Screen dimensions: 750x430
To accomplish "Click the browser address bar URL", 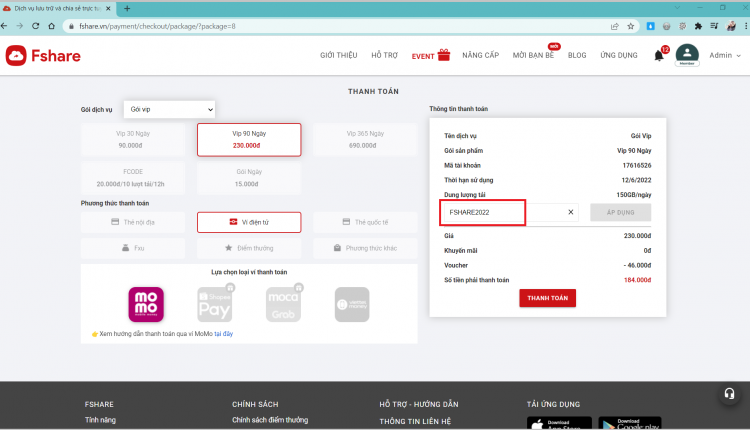I will (157, 26).
